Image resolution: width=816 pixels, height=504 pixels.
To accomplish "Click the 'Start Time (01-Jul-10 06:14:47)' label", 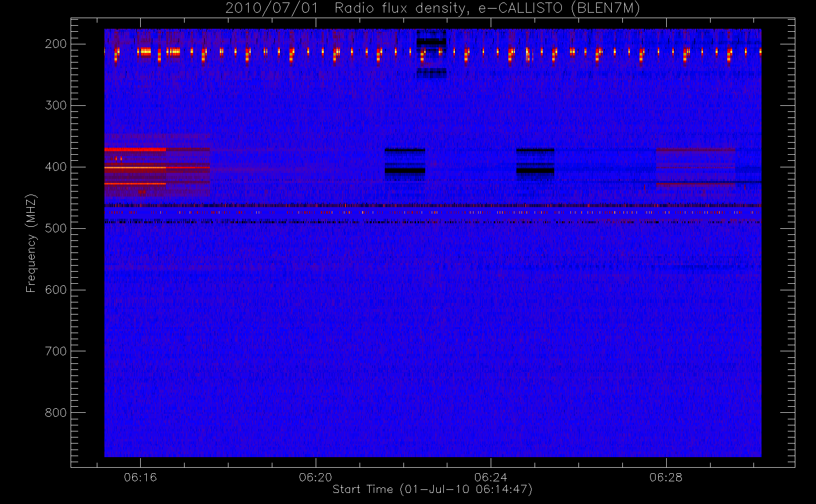I will pyautogui.click(x=432, y=489).
